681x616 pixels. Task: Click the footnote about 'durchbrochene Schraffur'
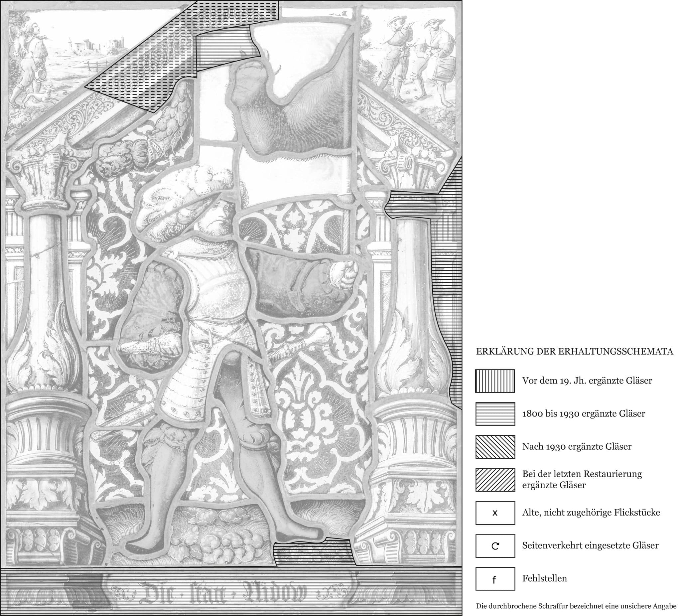(576, 606)
